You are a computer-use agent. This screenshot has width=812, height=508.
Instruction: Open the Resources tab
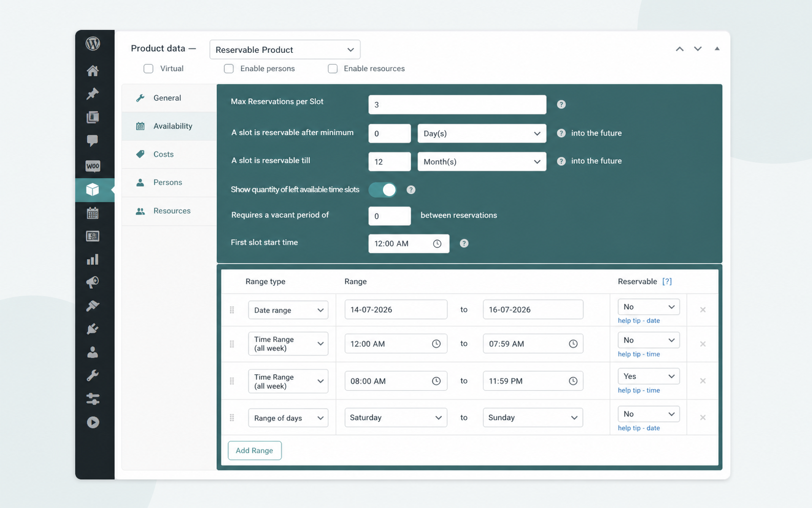169,211
